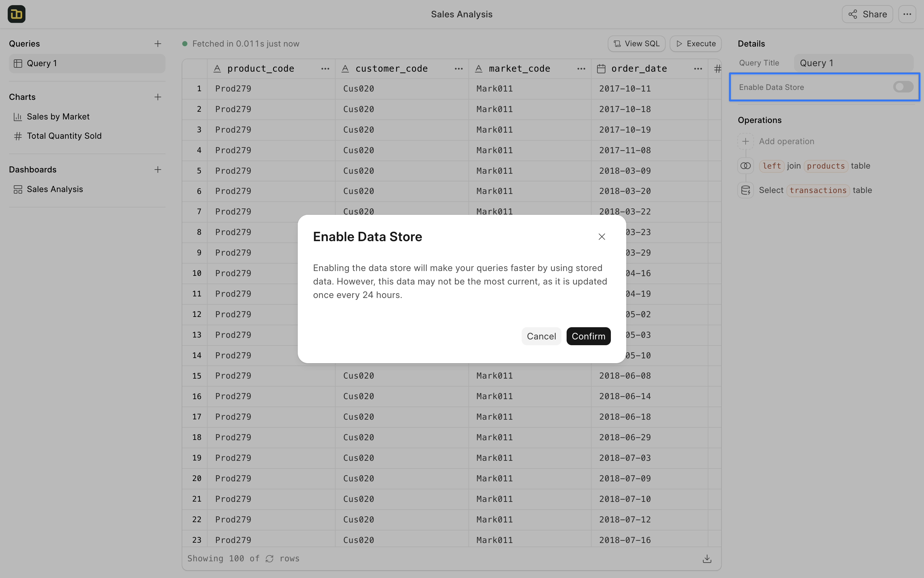The width and height of the screenshot is (924, 578).
Task: Click the bar chart icon beside Sales by Market
Action: tap(18, 117)
